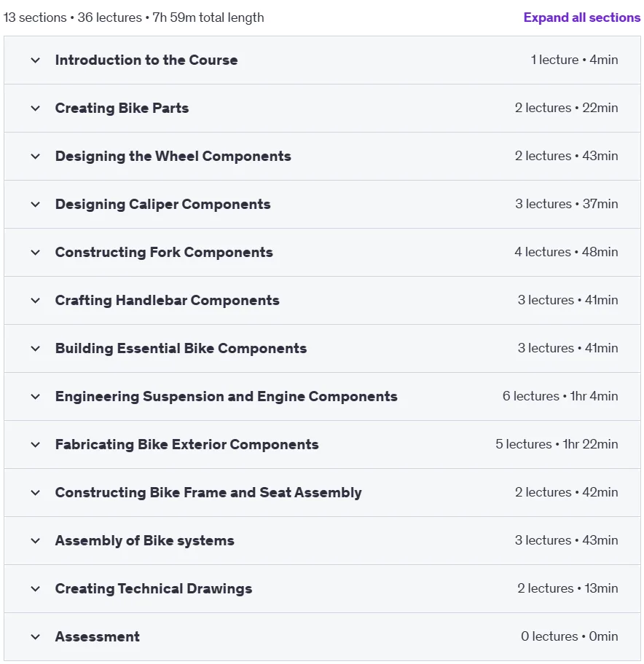
Task: Click Expand all sections link
Action: [x=582, y=17]
